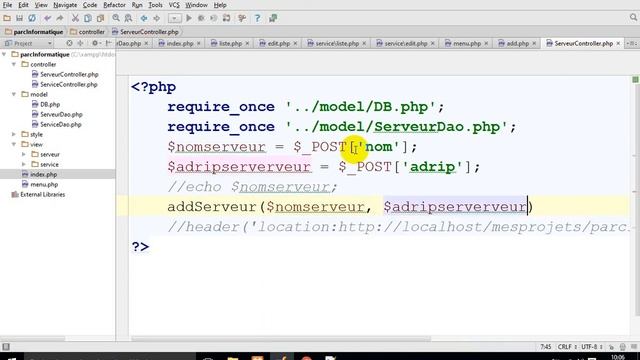Select ServiceDao.php in project tree
This screenshot has width=640, height=360.
[x=57, y=124]
